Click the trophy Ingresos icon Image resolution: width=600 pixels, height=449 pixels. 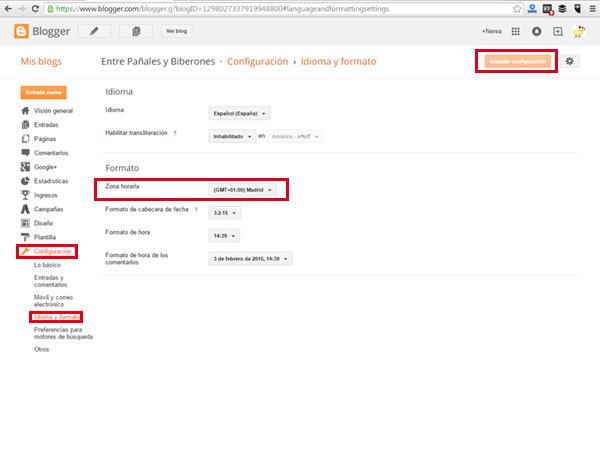25,195
